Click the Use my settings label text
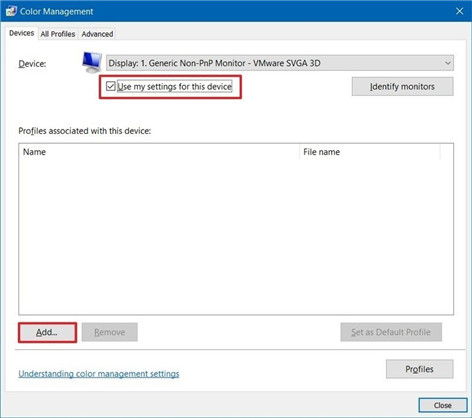This screenshot has height=418, width=472. click(175, 87)
